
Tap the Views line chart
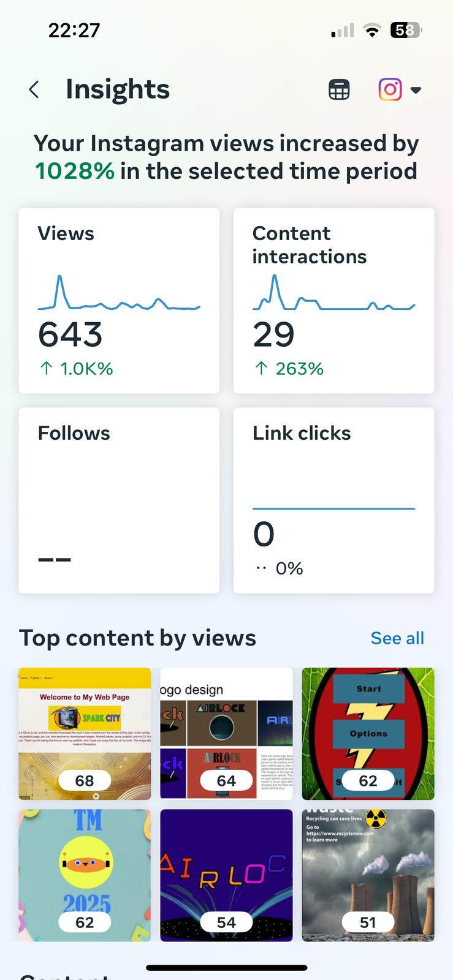pos(119,294)
